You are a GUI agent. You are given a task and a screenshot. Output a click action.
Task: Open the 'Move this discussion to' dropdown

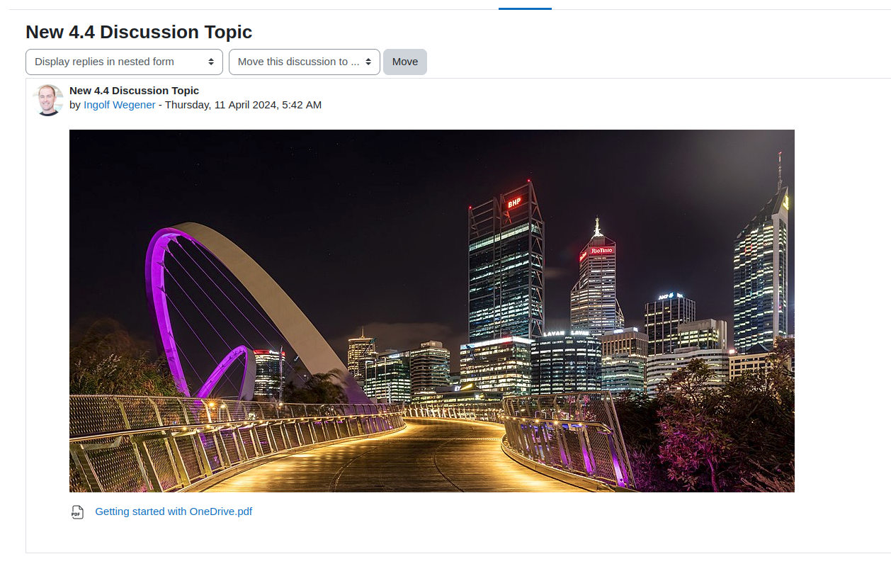click(x=304, y=62)
